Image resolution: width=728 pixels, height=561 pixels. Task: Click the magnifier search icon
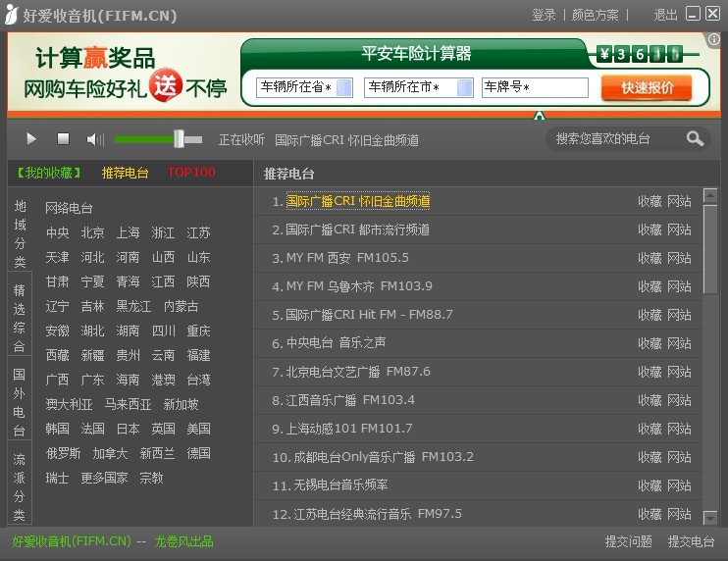pyautogui.click(x=695, y=139)
